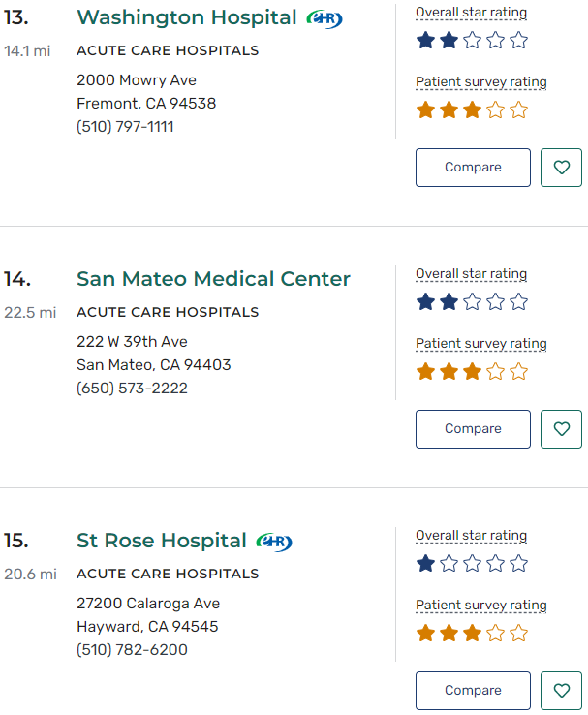Click Compare for Washington Hospital
The image size is (588, 715).
(x=473, y=168)
